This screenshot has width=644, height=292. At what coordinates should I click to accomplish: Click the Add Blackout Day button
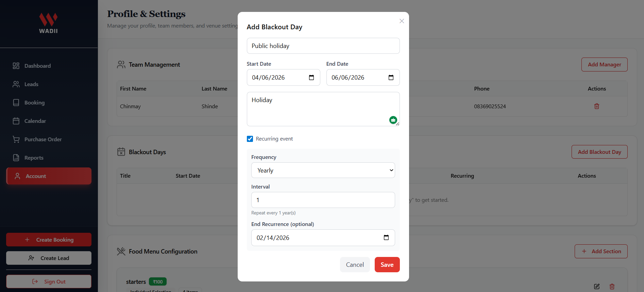[599, 152]
